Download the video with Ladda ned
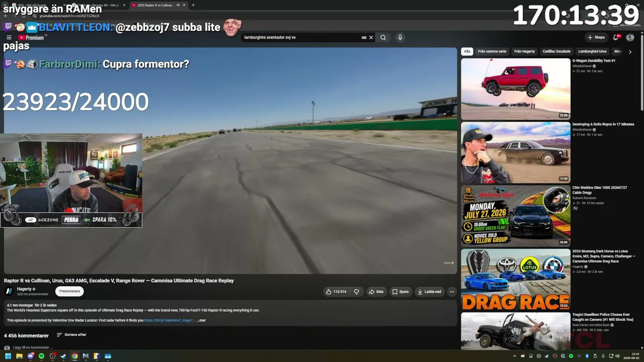 429,292
